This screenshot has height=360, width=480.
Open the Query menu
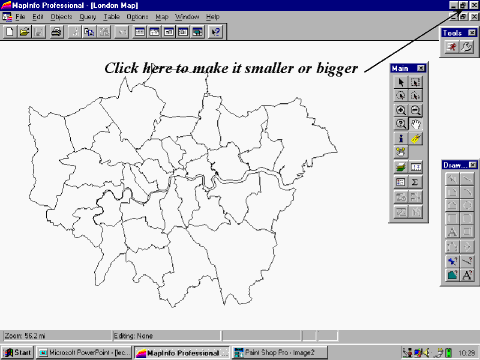point(88,17)
